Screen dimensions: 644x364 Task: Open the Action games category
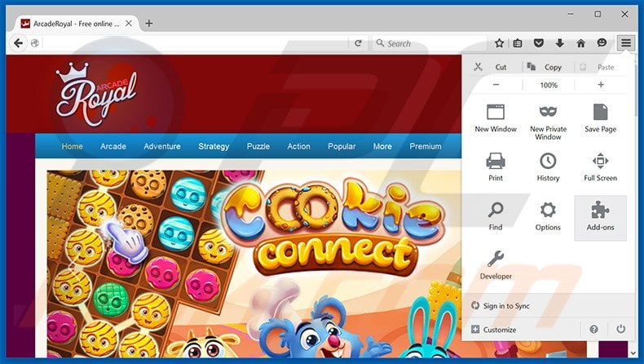pos(298,146)
